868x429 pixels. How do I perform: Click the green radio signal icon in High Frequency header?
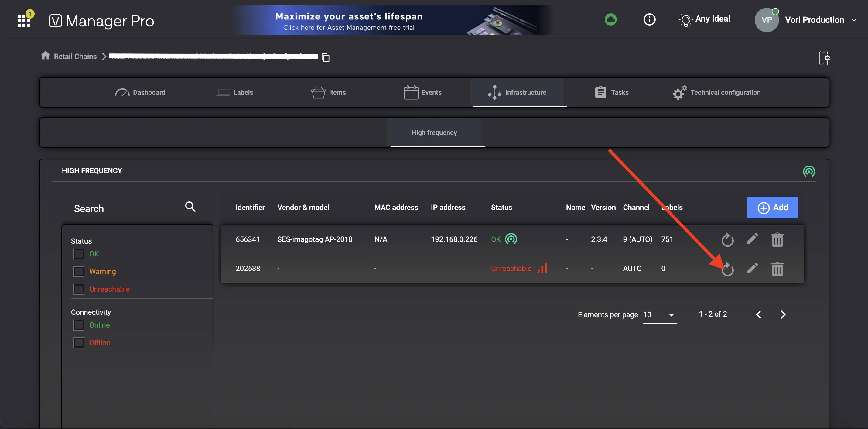(x=809, y=171)
